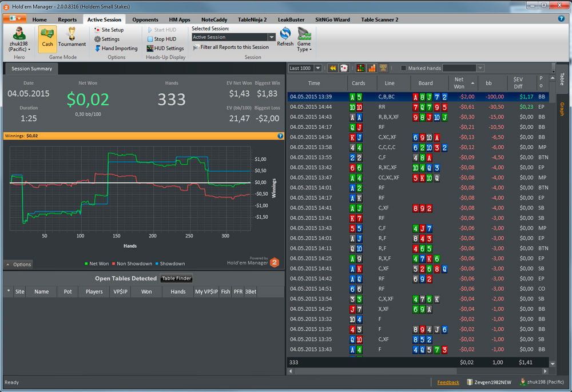Expand the graph Options panel
This screenshot has width=572, height=392.
pyautogui.click(x=19, y=264)
